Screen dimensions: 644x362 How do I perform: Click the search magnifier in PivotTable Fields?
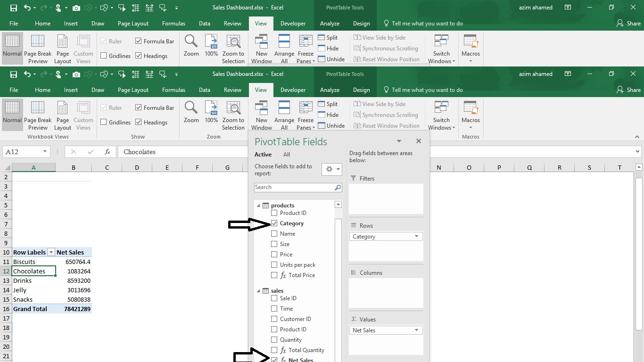click(338, 187)
